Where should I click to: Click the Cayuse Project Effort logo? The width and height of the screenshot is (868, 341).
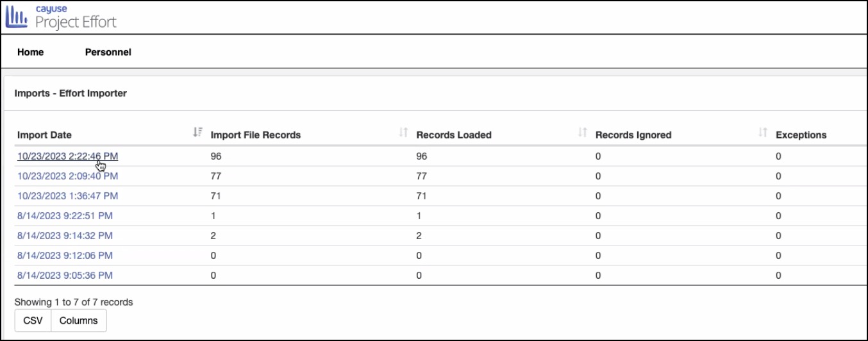61,17
